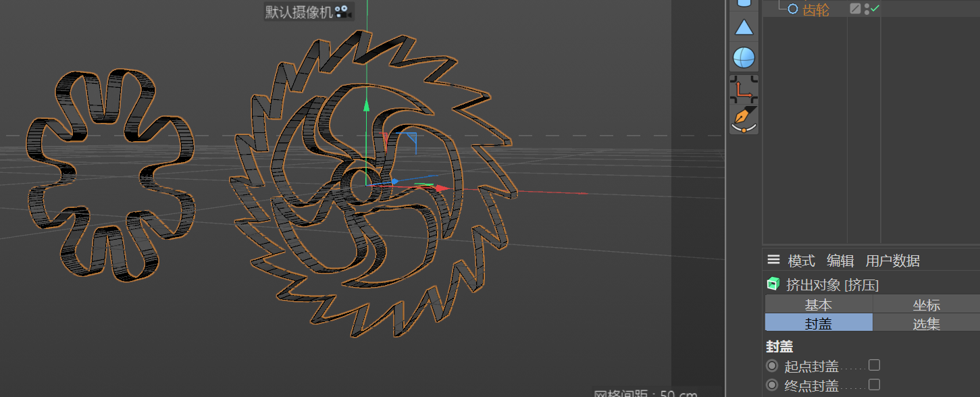Select the sphere primitive icon in the palette
The height and width of the screenshot is (397, 980).
744,57
